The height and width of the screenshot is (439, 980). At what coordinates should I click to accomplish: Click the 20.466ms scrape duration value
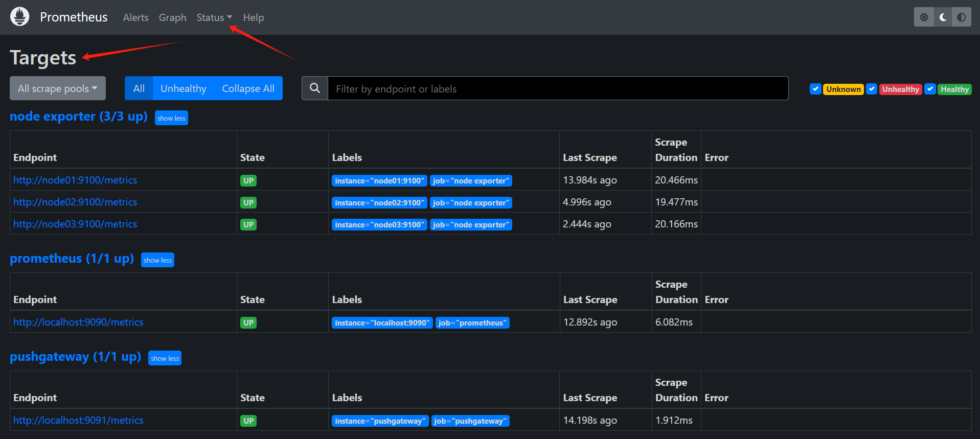click(676, 180)
